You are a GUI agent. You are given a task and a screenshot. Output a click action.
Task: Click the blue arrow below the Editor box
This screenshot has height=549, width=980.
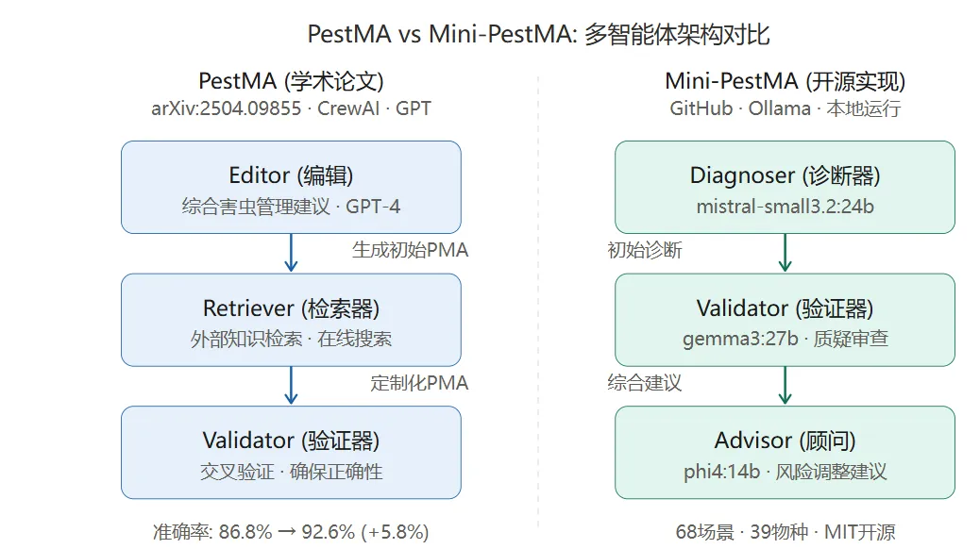pyautogui.click(x=291, y=253)
